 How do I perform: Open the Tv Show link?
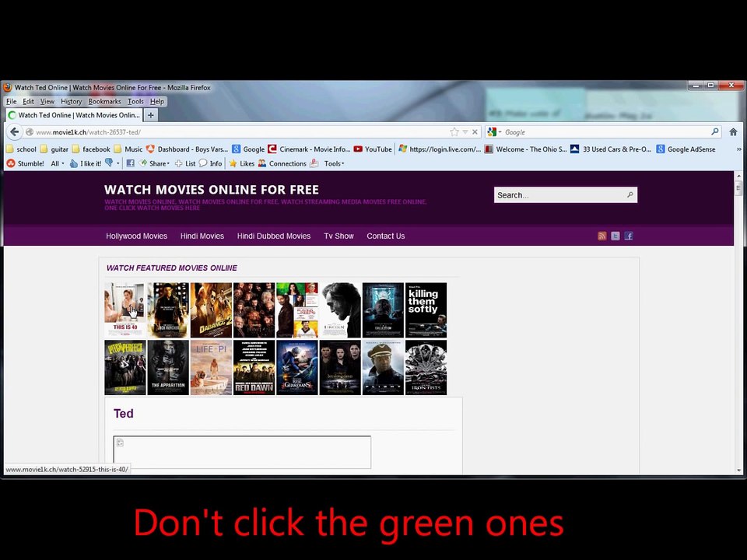coord(338,236)
